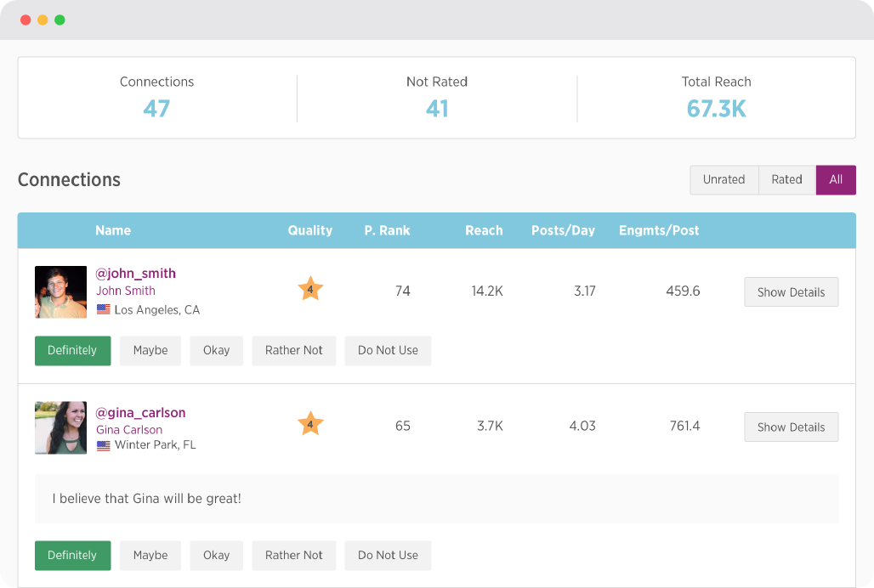Click John Smith's reach value 14.2K
Viewport: 874px width, 588px height.
click(487, 291)
